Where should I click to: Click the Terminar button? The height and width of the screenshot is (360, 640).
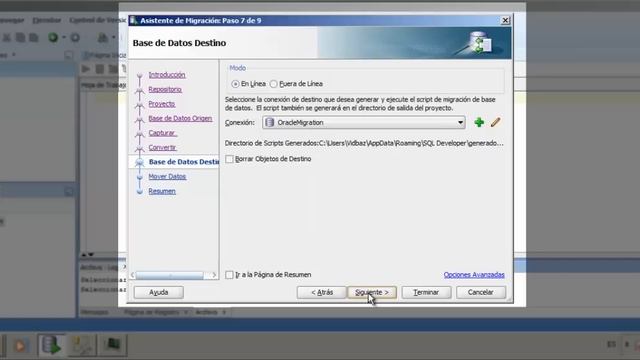coord(426,292)
